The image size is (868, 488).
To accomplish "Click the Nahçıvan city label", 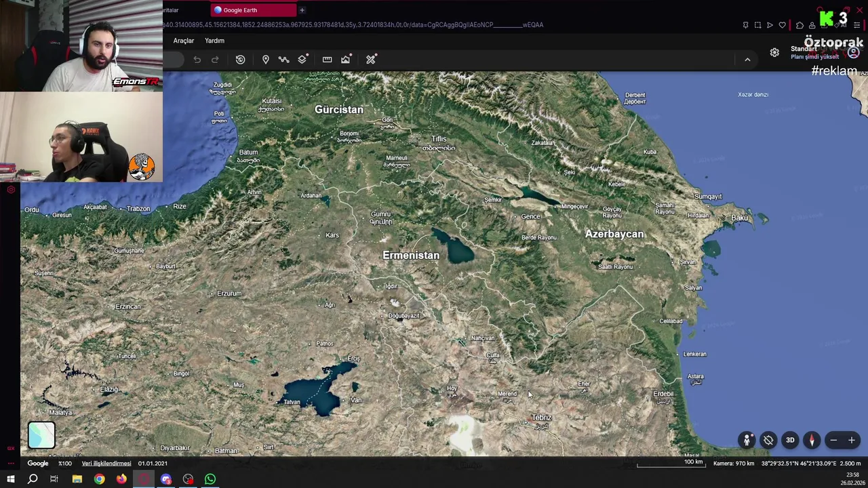I will pyautogui.click(x=483, y=338).
